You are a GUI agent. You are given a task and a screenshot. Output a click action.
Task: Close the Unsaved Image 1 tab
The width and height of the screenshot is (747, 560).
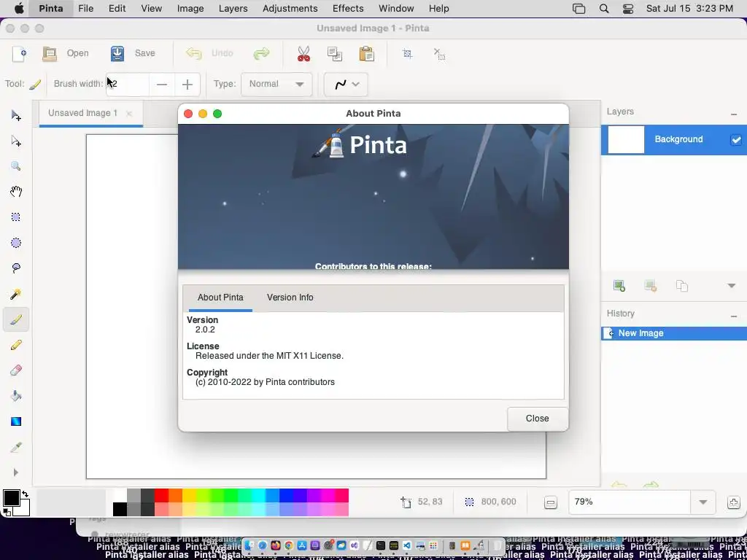(129, 114)
